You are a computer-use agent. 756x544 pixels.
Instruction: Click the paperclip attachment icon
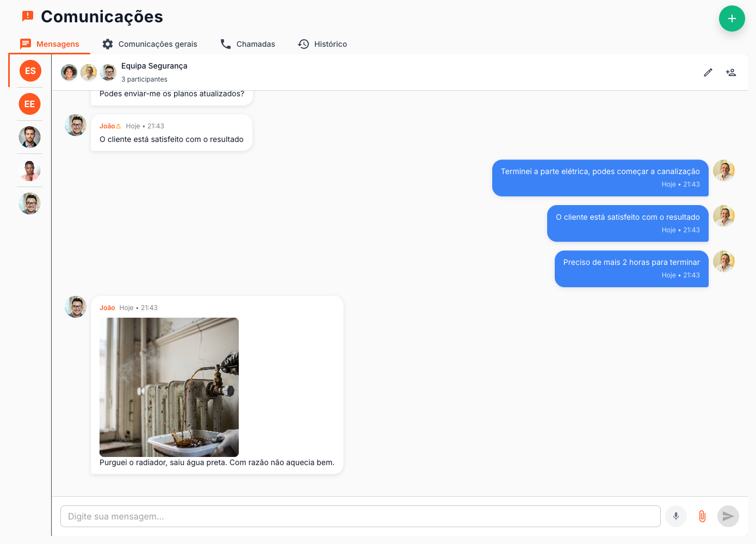coord(702,516)
